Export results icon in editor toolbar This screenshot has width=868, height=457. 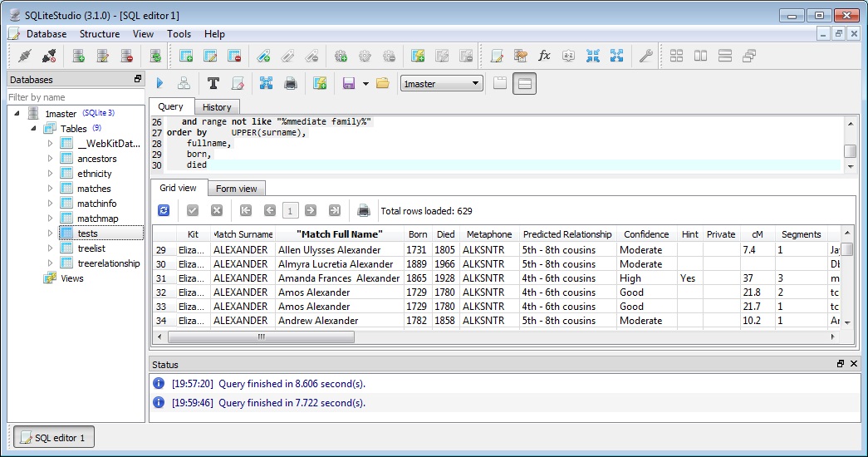[x=267, y=84]
